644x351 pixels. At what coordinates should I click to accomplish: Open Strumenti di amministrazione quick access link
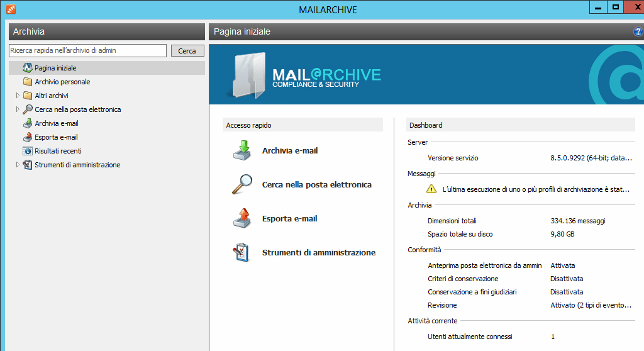tap(319, 252)
